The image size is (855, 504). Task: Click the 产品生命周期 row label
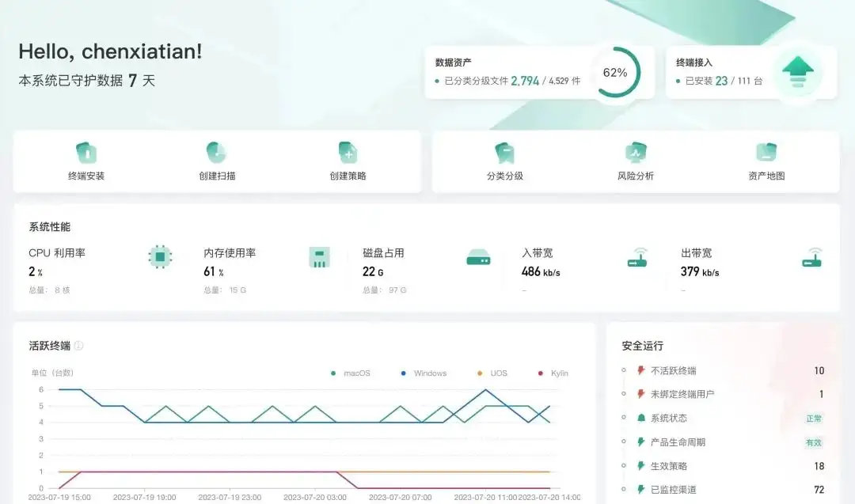tap(678, 442)
